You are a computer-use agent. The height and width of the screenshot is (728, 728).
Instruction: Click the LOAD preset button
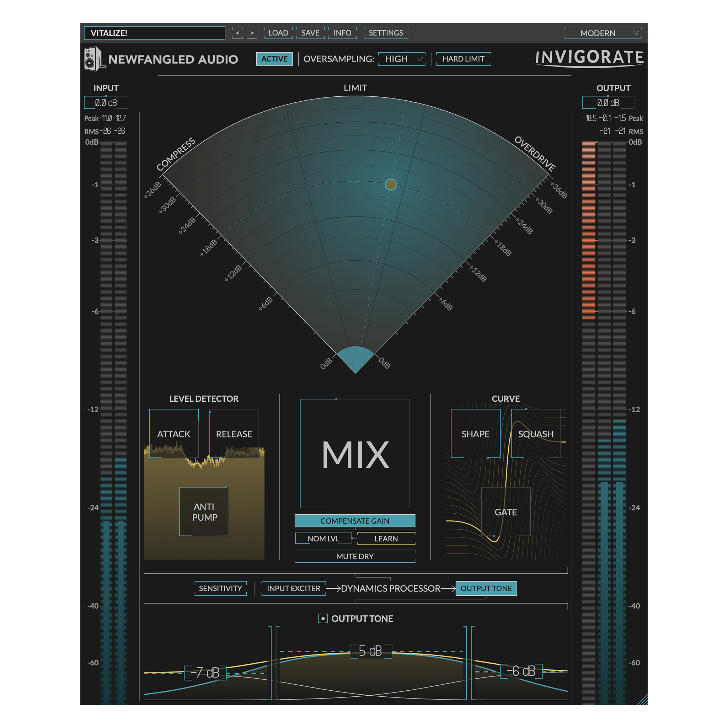(x=278, y=33)
